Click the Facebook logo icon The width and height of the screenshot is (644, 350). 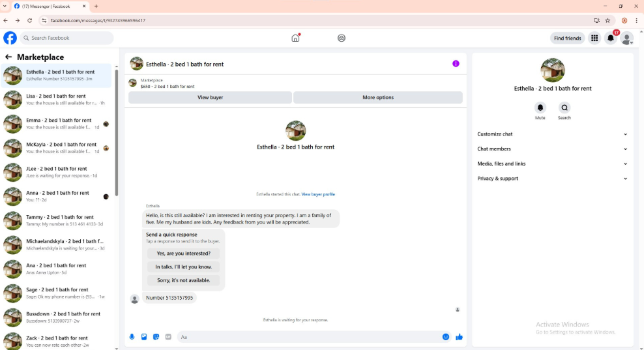click(x=10, y=38)
